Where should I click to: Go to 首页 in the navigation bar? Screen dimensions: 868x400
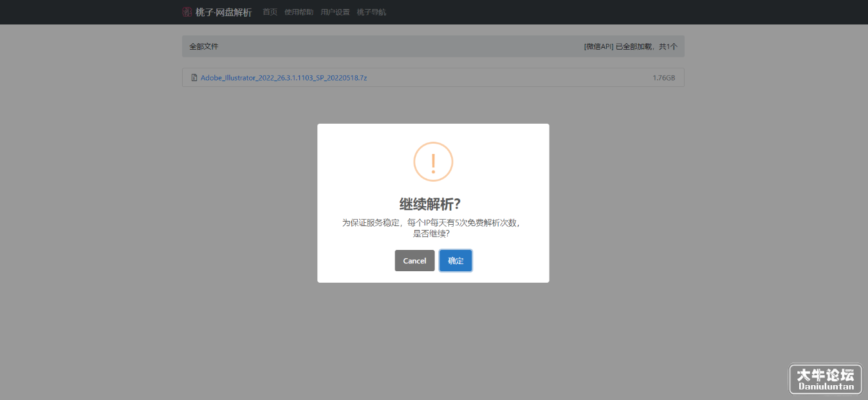click(270, 12)
